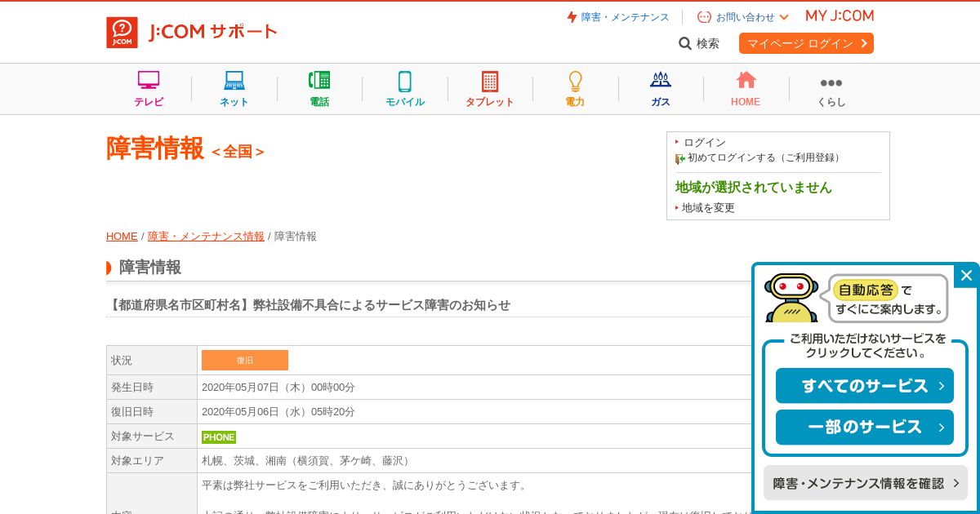Choose すべてのサービス in chat panel
980x514 pixels.
click(x=865, y=386)
